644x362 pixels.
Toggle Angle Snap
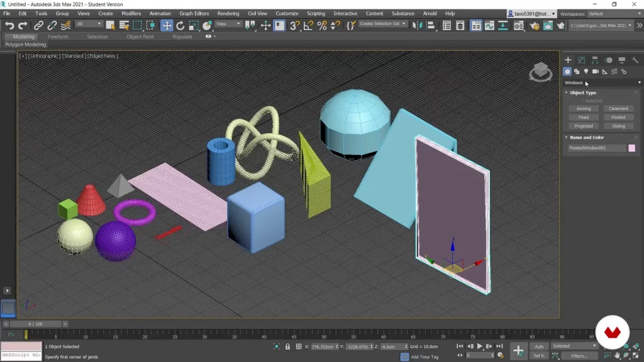(308, 25)
